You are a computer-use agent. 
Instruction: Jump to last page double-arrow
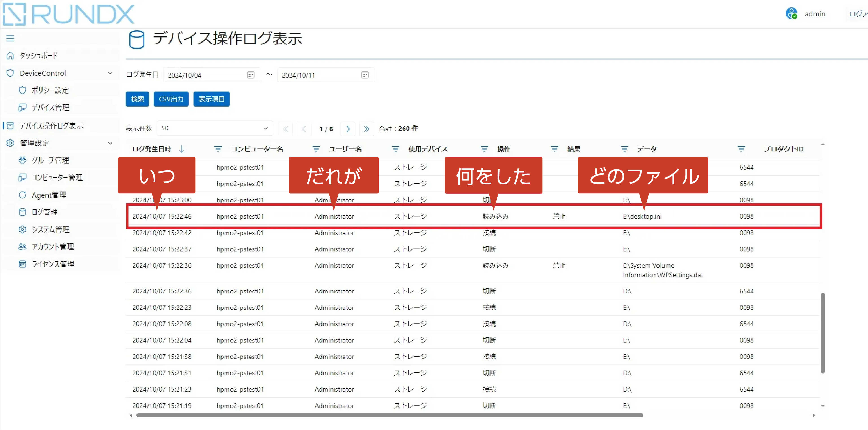[x=366, y=129]
